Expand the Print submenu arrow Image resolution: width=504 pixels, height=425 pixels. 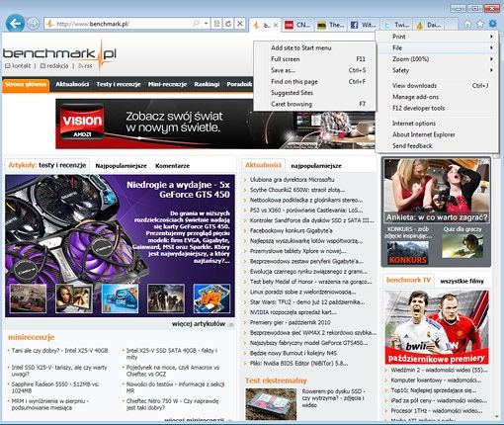(x=491, y=37)
